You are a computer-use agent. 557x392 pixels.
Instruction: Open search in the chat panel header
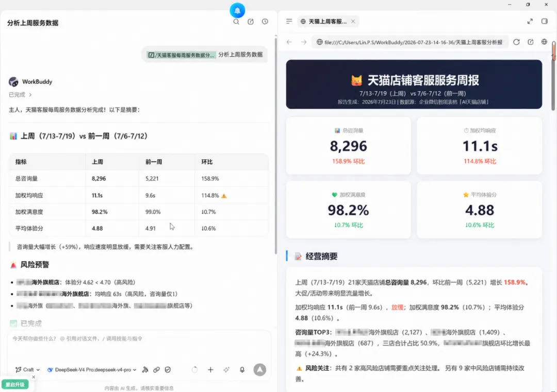(x=236, y=22)
